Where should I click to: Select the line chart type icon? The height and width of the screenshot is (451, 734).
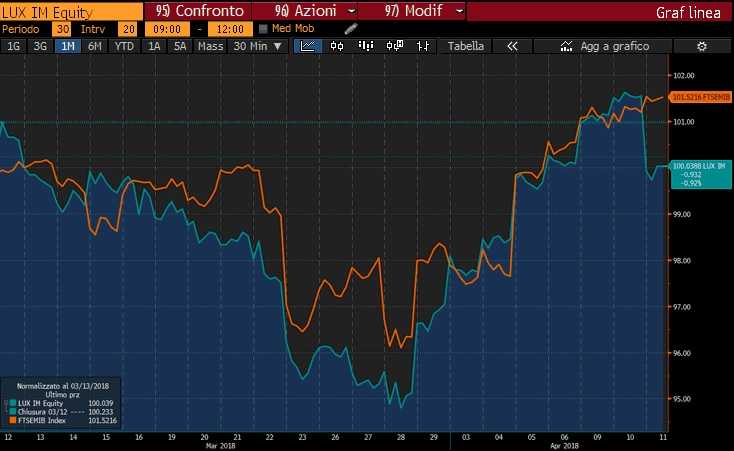308,46
